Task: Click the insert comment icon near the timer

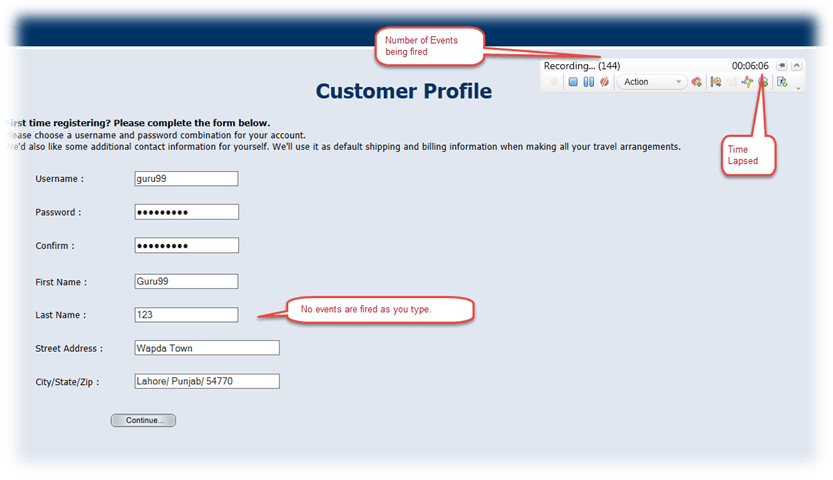Action: click(x=762, y=82)
